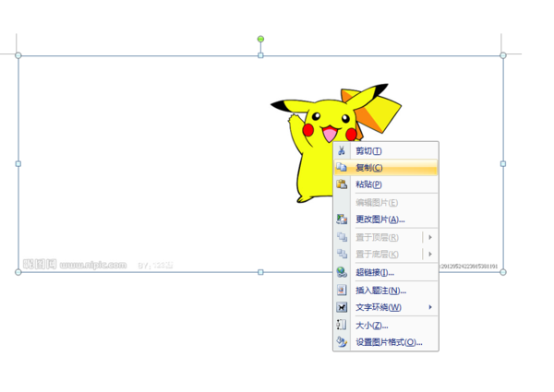554x392 pixels.
Task: Click the bottom-right corner circle handle
Action: 503,272
